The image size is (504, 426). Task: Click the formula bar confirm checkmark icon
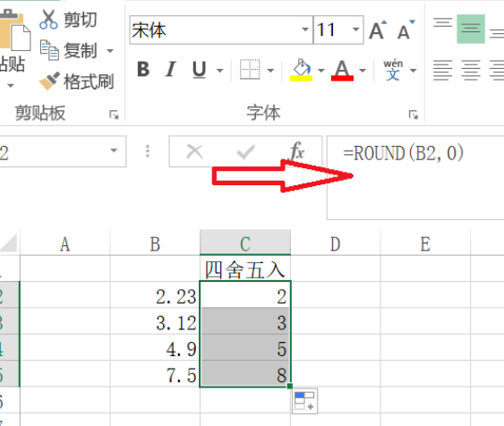point(245,152)
